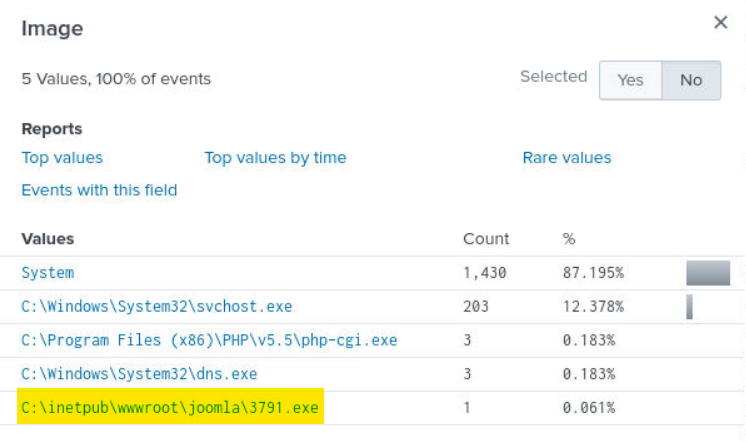Click the 87.195% percentage cell
Viewport: 746px width, 441px height.
coord(593,272)
